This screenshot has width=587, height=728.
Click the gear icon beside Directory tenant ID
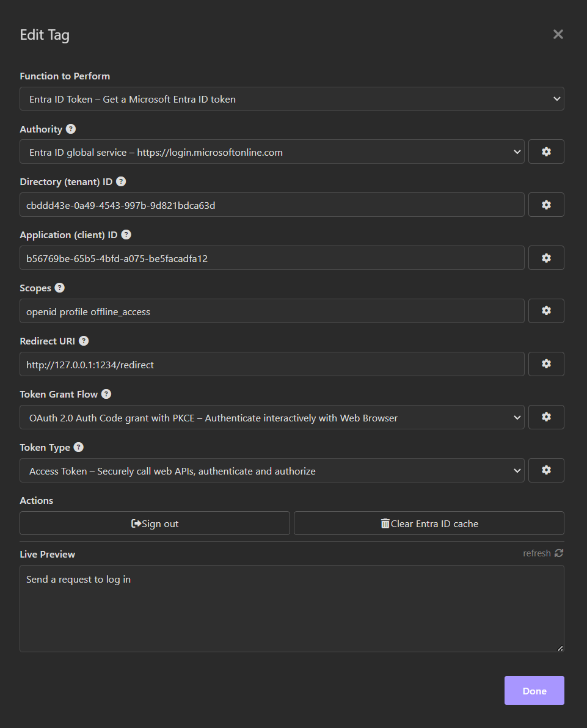pyautogui.click(x=546, y=205)
